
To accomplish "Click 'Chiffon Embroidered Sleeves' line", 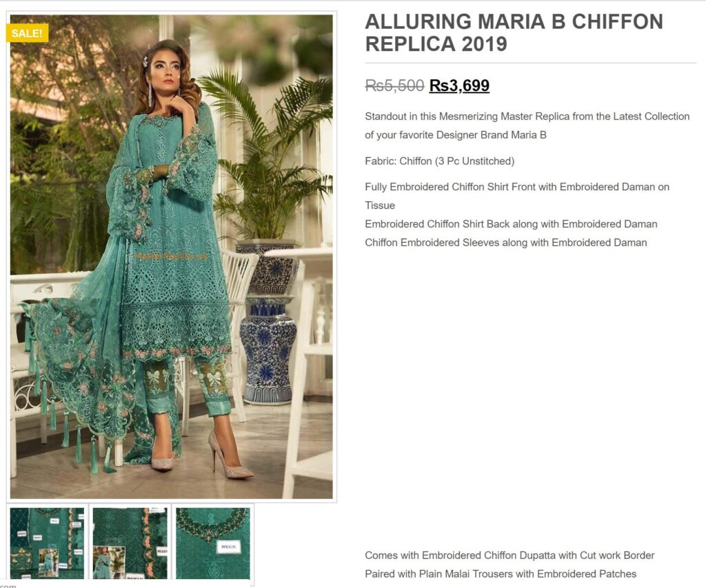I will click(505, 243).
